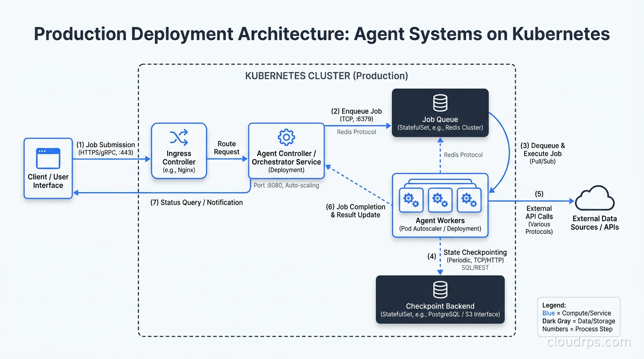
Task: Click '(1) Job Submission' label
Action: click(106, 145)
